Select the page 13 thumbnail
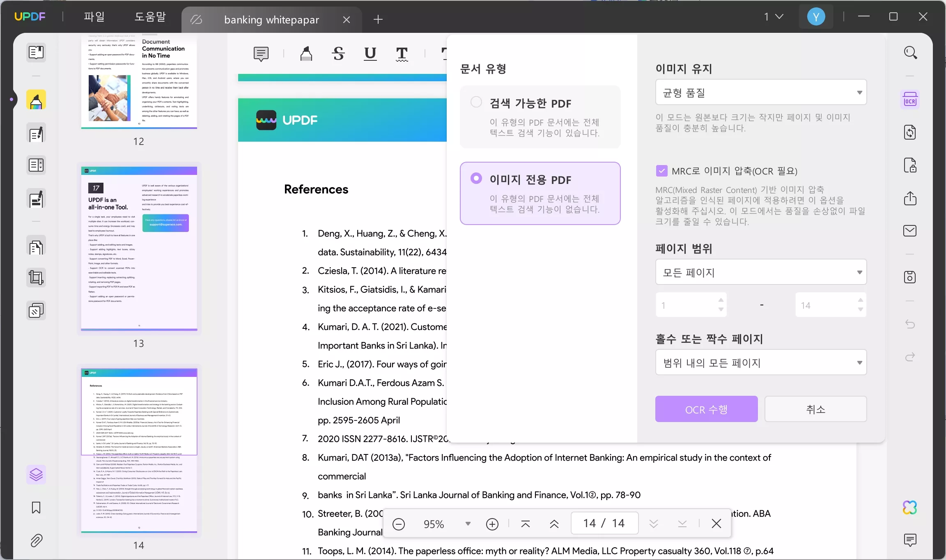The image size is (946, 560). tap(139, 248)
